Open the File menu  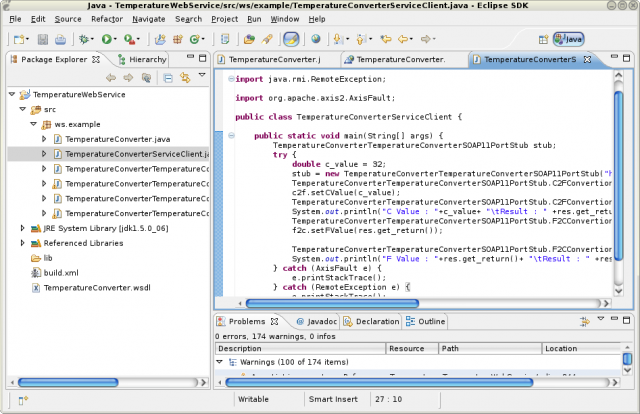(x=16, y=19)
